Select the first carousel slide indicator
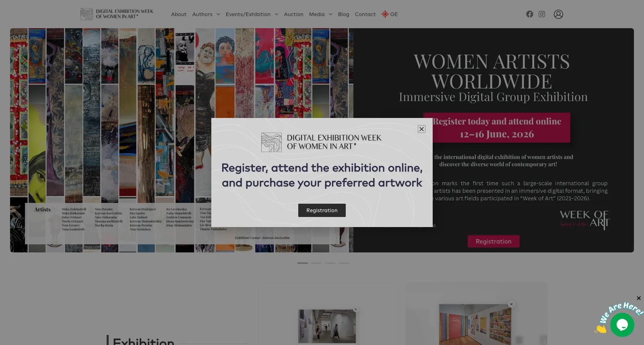644x345 pixels. click(303, 263)
